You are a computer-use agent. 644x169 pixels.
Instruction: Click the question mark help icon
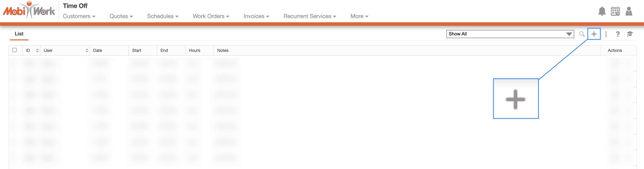coord(618,34)
